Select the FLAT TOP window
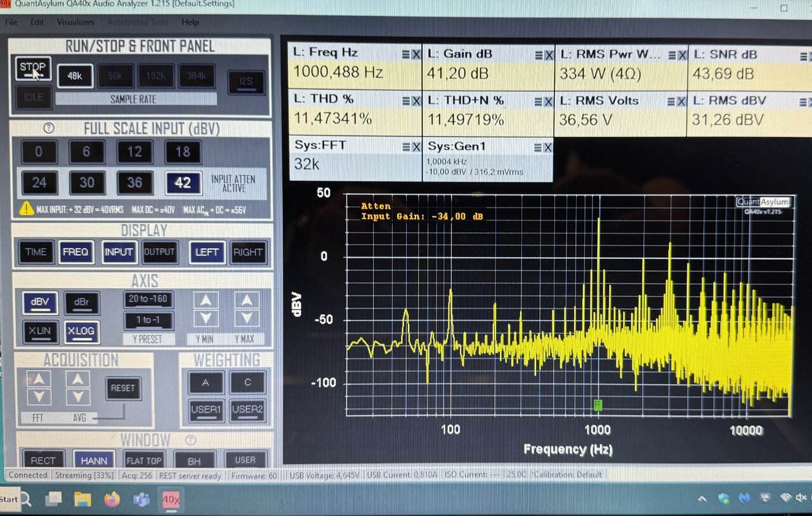Screen dimensions: 812x516 click(144, 460)
